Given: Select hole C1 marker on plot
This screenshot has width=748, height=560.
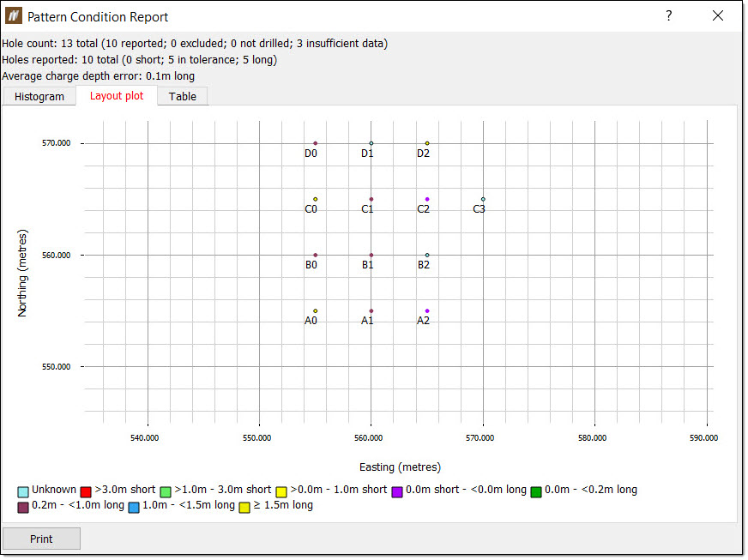Looking at the screenshot, I should pos(371,199).
